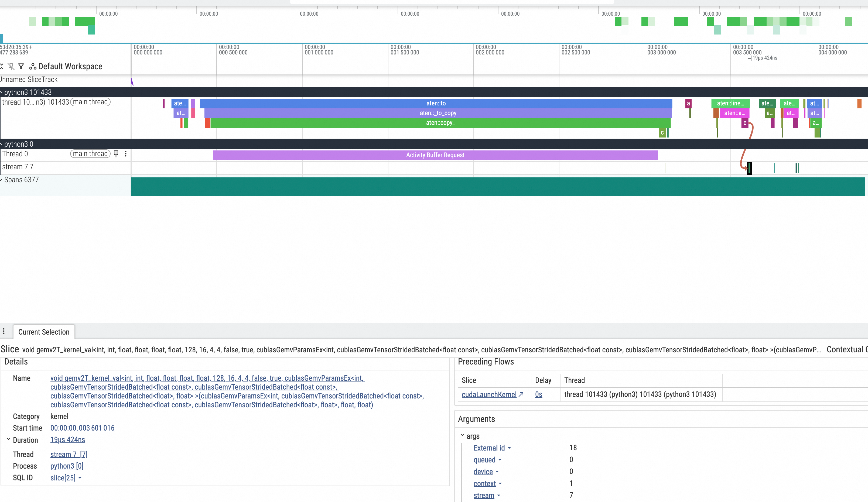Click the stream 7 [7] thread link
The image size is (868, 502).
tap(69, 455)
